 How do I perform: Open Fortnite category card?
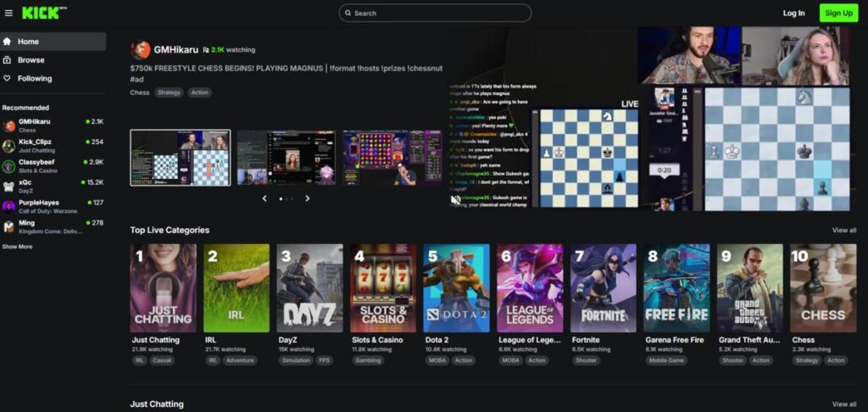click(604, 288)
